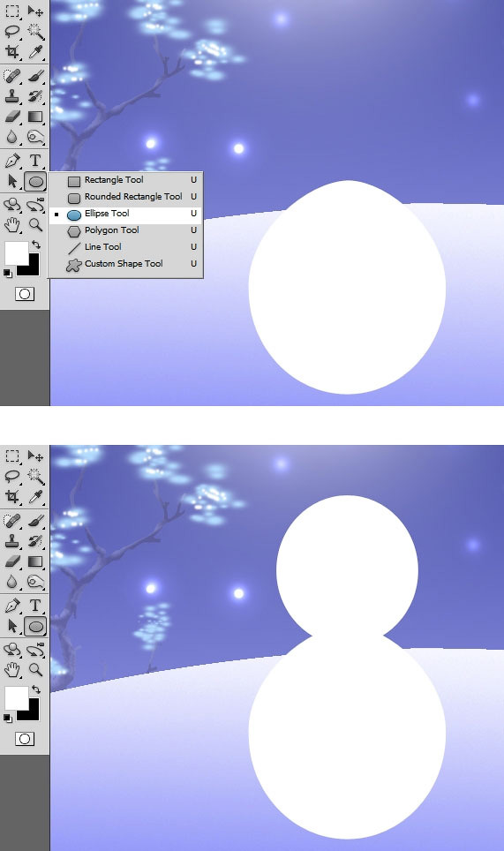Select Path Selection tool in lower toolbar
Viewport: 504px width, 851px height.
12,626
